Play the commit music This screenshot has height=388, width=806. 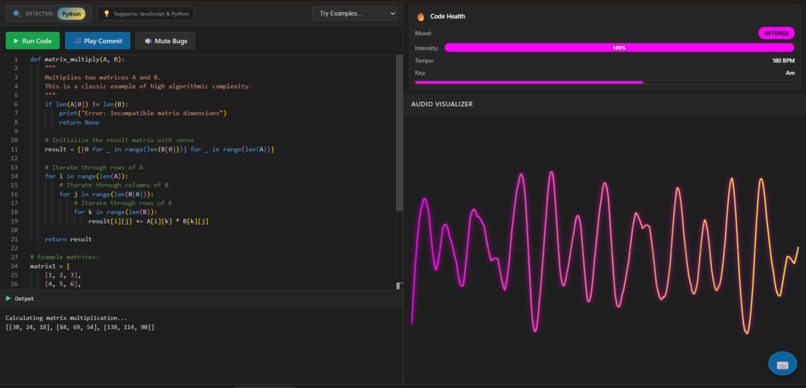coord(98,41)
